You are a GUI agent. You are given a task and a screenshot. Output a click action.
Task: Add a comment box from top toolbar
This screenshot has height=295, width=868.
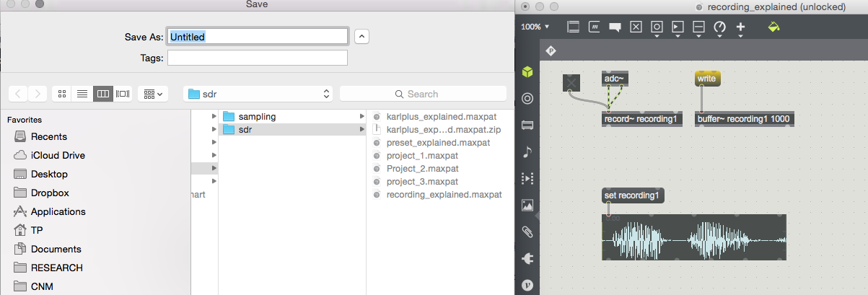click(x=615, y=27)
